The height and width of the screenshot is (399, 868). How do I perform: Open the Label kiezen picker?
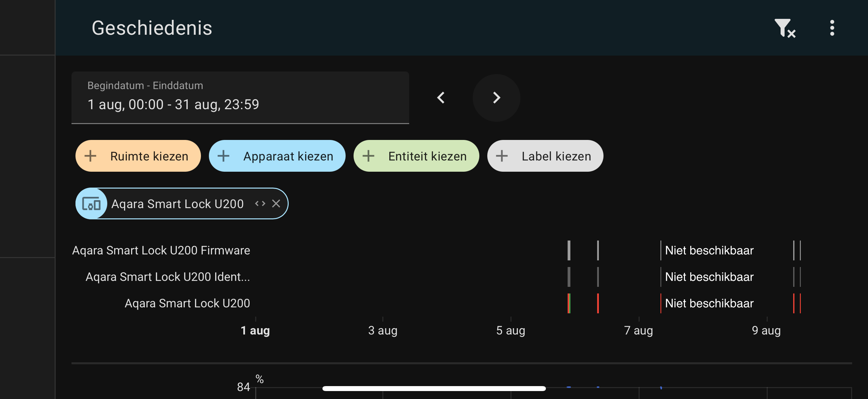click(x=545, y=156)
